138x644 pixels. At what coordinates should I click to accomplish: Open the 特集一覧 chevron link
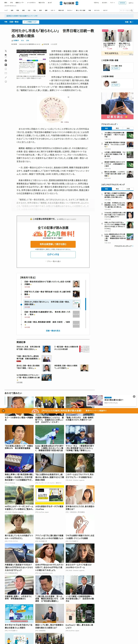[x=129, y=22]
